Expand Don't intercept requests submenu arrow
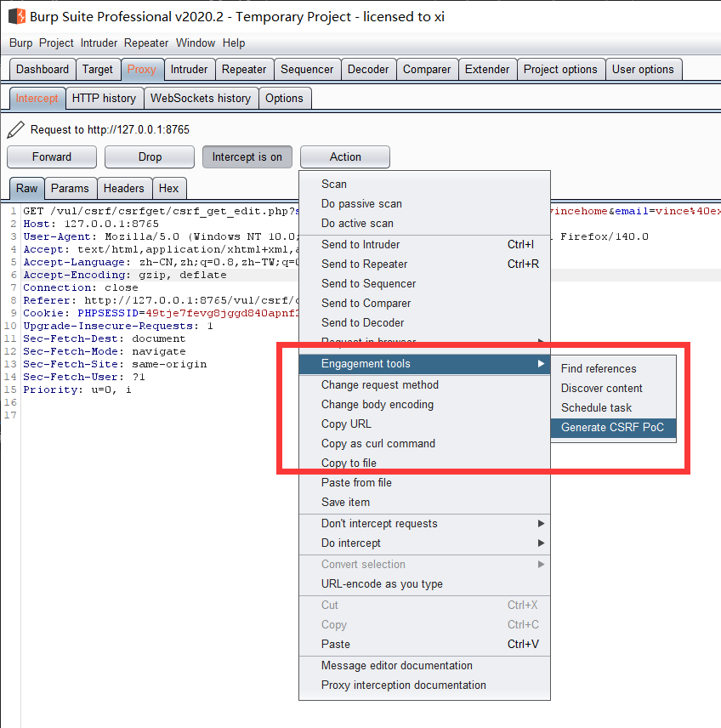Image resolution: width=721 pixels, height=728 pixels. [541, 523]
